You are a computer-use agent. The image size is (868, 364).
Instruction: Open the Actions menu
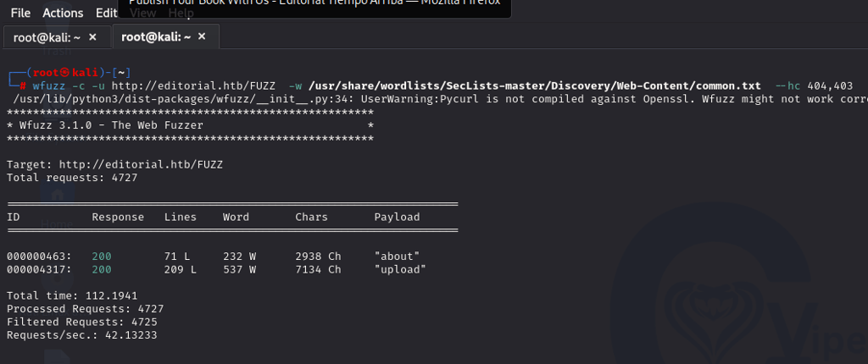click(63, 13)
